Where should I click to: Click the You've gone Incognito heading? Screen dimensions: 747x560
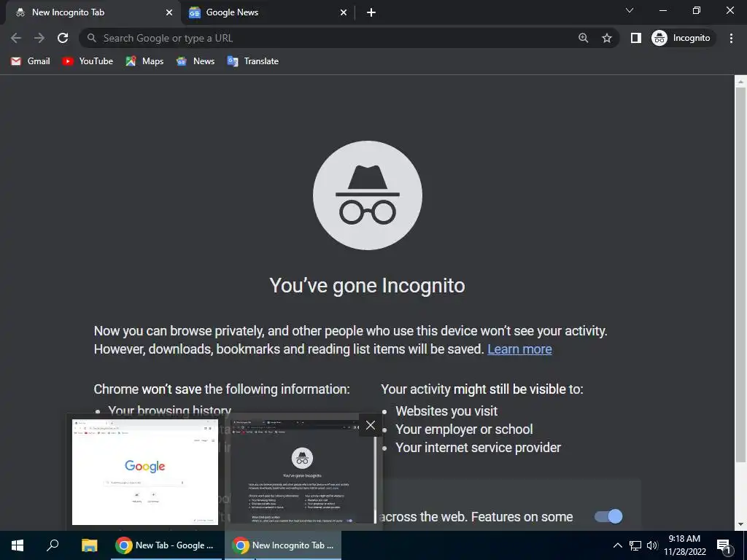coord(367,286)
